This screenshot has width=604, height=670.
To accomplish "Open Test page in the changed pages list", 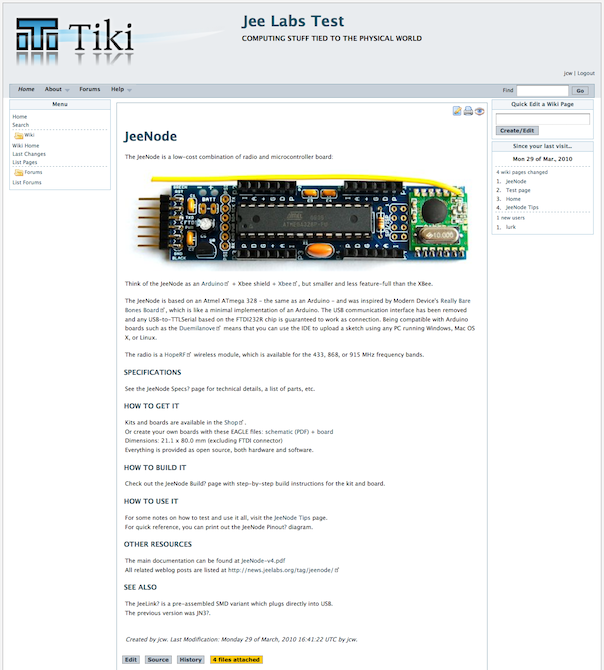I will click(x=518, y=191).
